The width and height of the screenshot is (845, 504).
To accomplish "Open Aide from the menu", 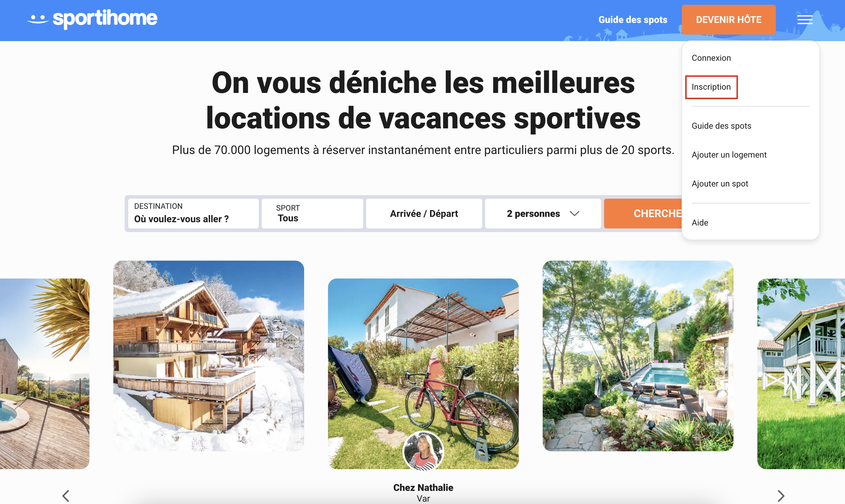I will 700,223.
